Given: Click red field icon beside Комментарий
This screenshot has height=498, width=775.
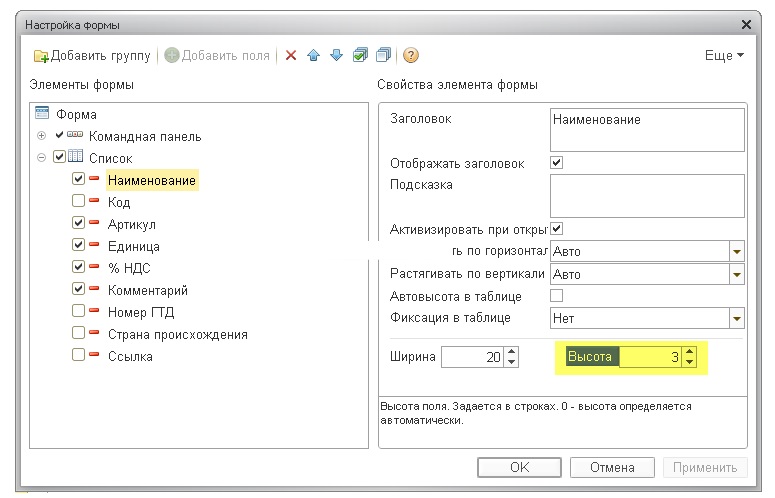Looking at the screenshot, I should click(x=94, y=288).
